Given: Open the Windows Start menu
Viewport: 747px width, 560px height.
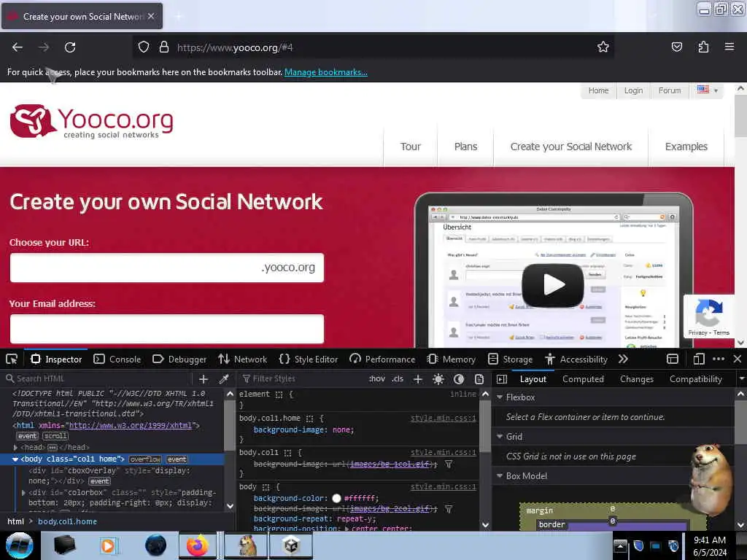Looking at the screenshot, I should [x=19, y=545].
